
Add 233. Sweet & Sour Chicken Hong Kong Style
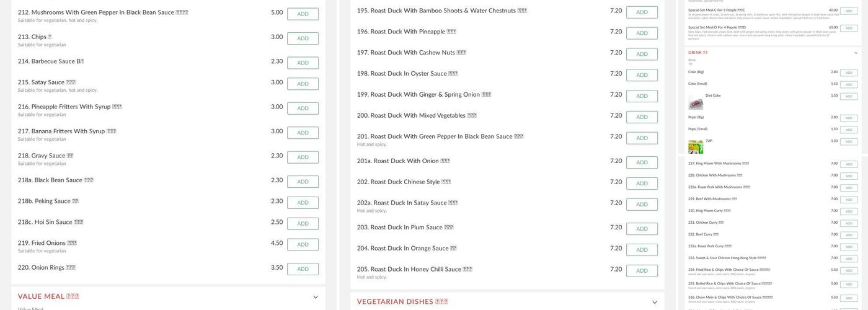849,259
